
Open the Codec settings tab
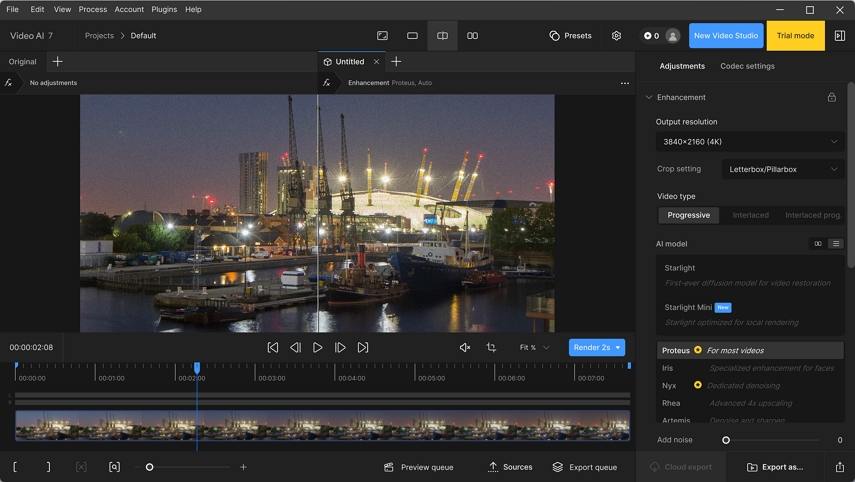click(747, 66)
